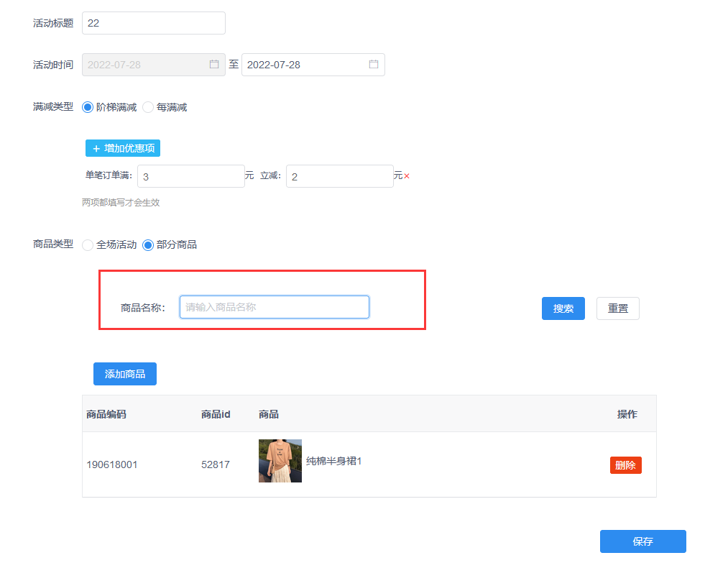Click the 搜索 button
This screenshot has width=728, height=563.
(x=563, y=308)
